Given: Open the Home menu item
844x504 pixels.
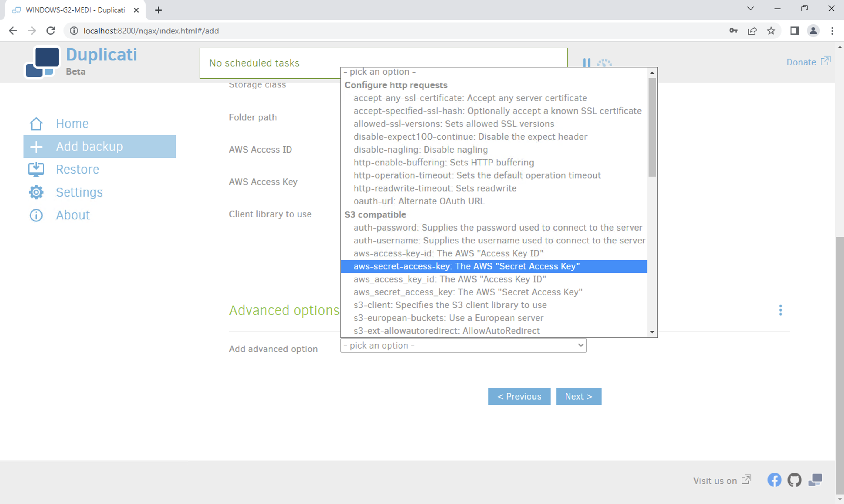Looking at the screenshot, I should (x=72, y=124).
